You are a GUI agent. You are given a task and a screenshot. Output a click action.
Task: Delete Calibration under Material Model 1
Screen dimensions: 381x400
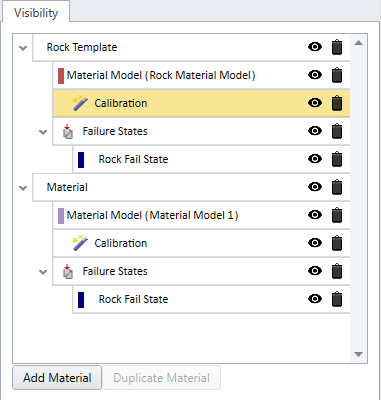click(x=337, y=243)
